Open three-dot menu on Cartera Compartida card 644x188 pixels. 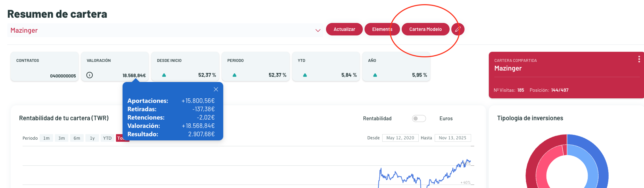639,59
